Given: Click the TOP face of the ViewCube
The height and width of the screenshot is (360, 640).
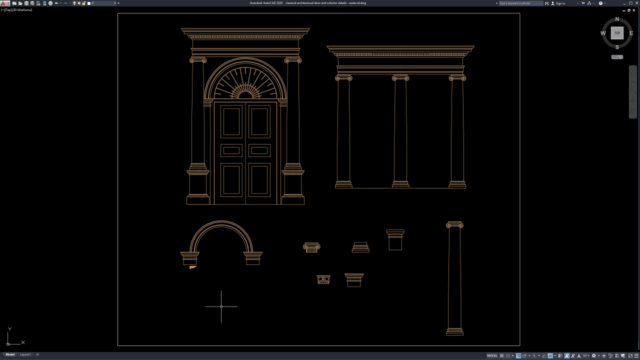Looking at the screenshot, I should coord(617,33).
